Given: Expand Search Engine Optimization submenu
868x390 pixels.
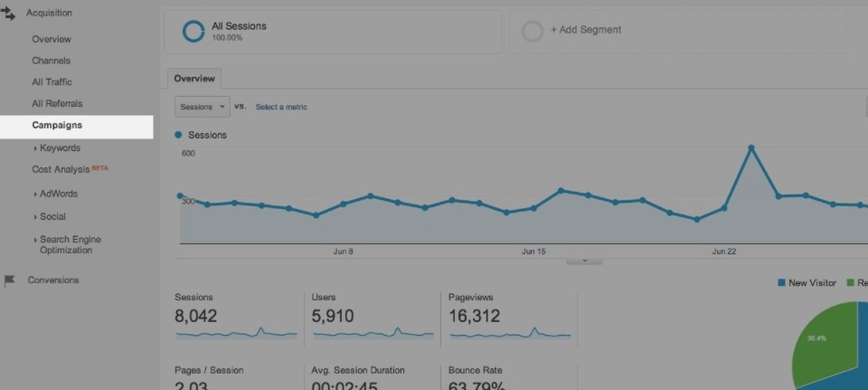Looking at the screenshot, I should pos(67,245).
